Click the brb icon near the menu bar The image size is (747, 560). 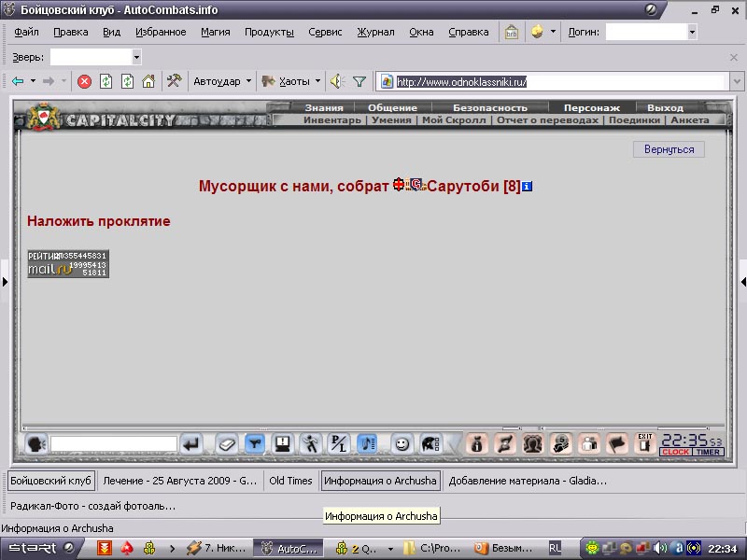pos(512,33)
